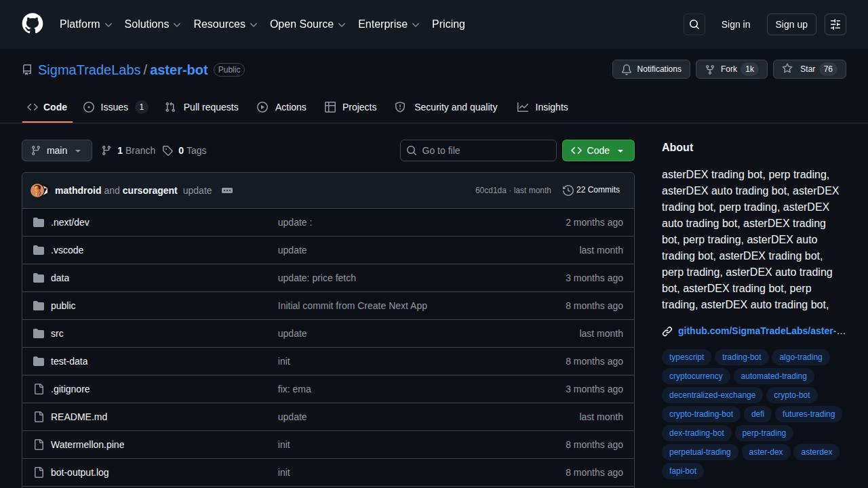This screenshot has width=868, height=488.
Task: Click the .next/dev folder icon
Action: pyautogui.click(x=39, y=222)
